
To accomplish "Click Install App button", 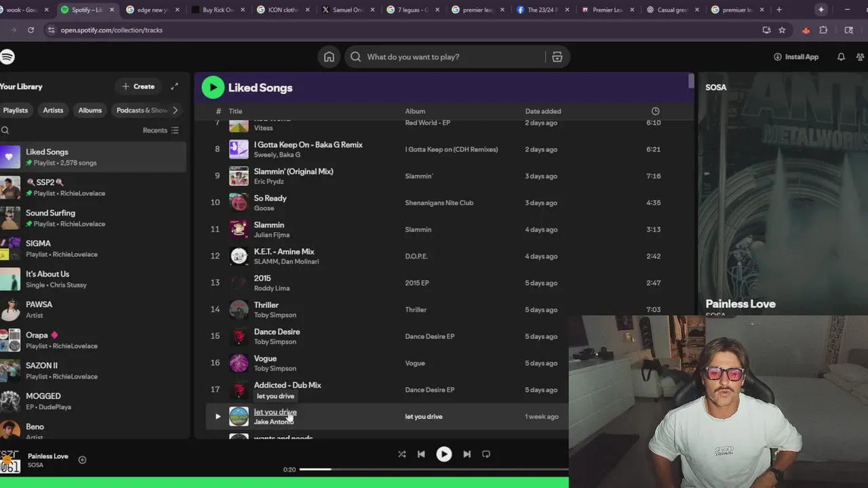I will 796,57.
